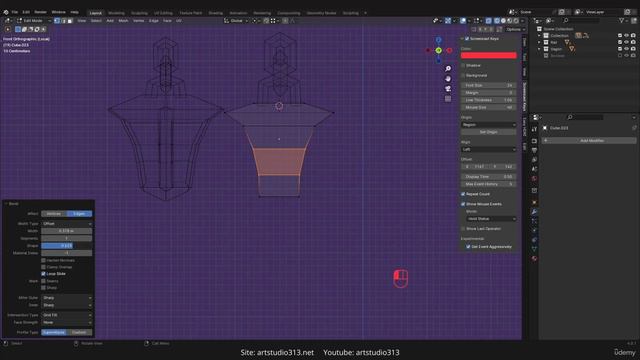Open the Edit Mode dropdown
The image size is (640, 360).
33,21
